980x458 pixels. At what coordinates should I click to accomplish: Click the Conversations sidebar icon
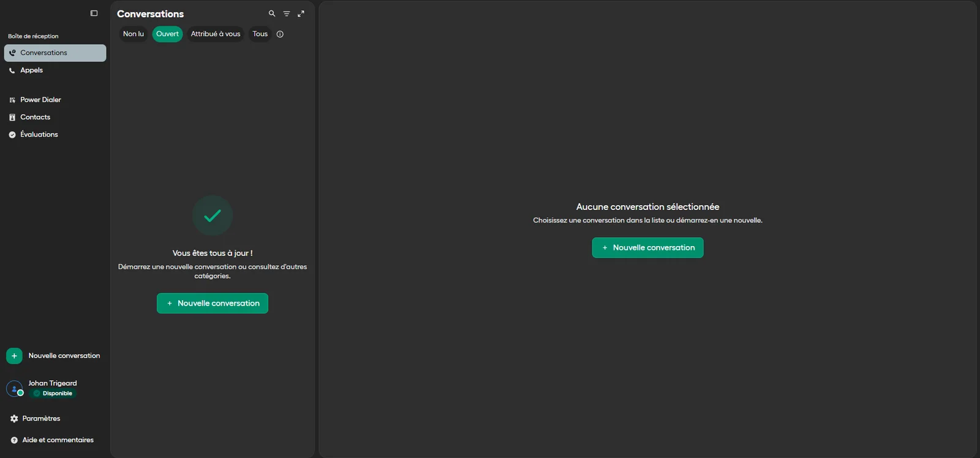tap(12, 53)
